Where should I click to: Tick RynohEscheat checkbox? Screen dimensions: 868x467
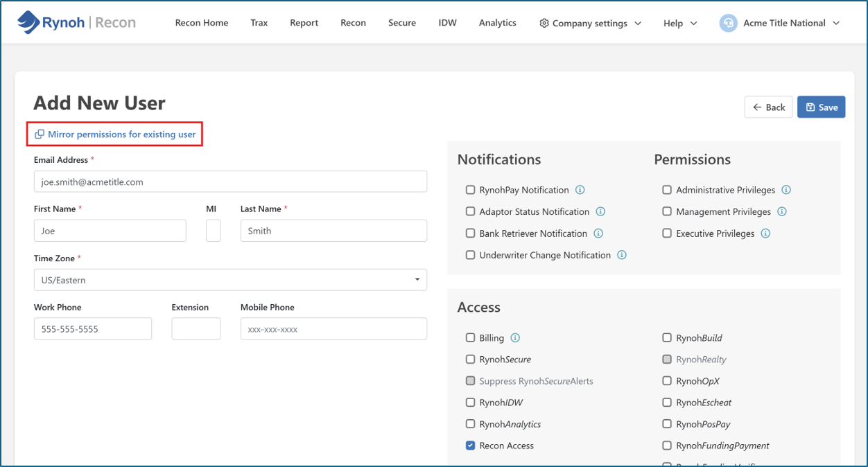(x=667, y=403)
